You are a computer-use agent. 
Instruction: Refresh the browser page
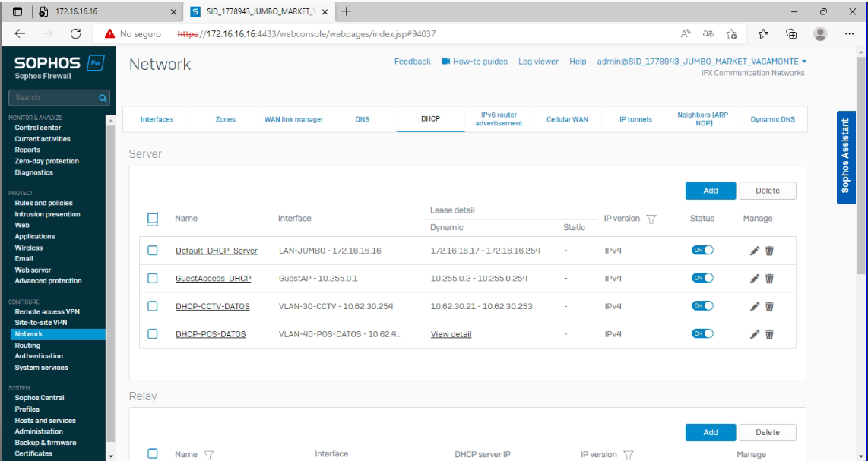tap(75, 34)
